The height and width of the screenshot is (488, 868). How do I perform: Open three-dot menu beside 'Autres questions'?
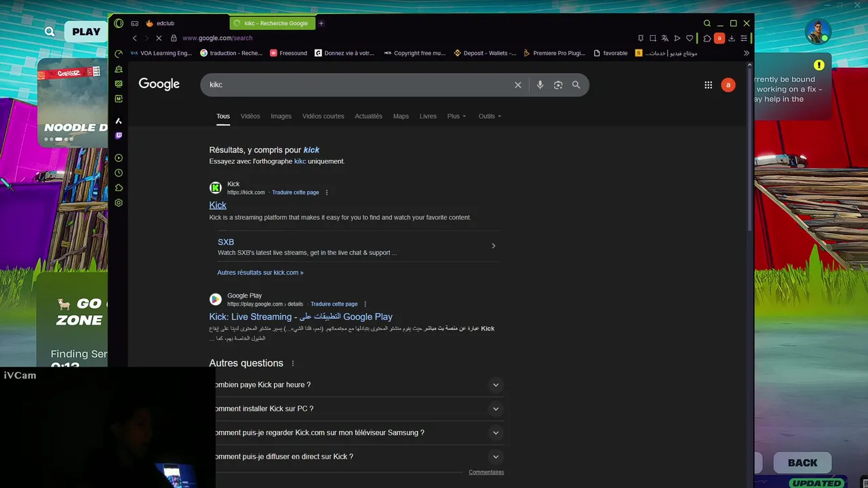coord(293,363)
